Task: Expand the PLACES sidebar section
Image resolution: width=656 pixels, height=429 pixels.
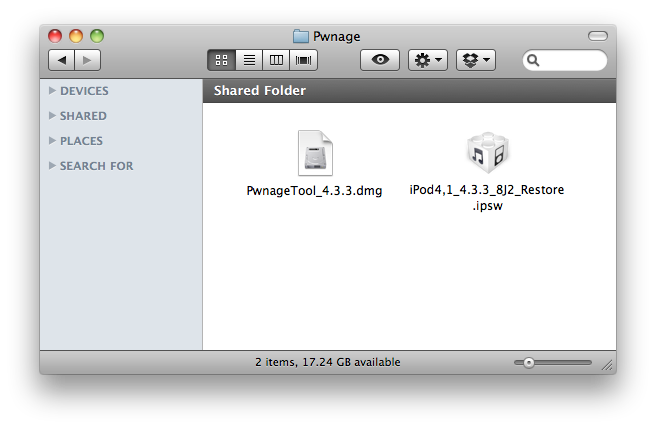Action: [x=52, y=141]
